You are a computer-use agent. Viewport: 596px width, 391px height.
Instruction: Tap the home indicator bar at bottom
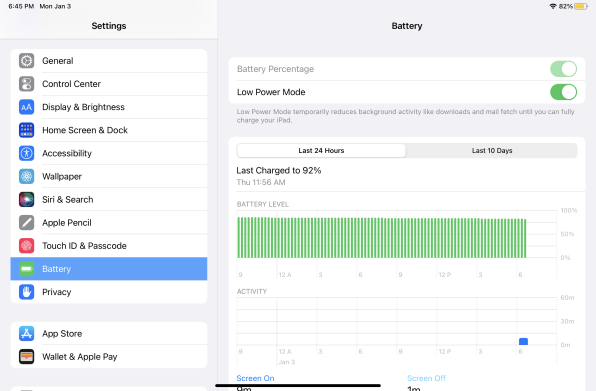point(298,385)
